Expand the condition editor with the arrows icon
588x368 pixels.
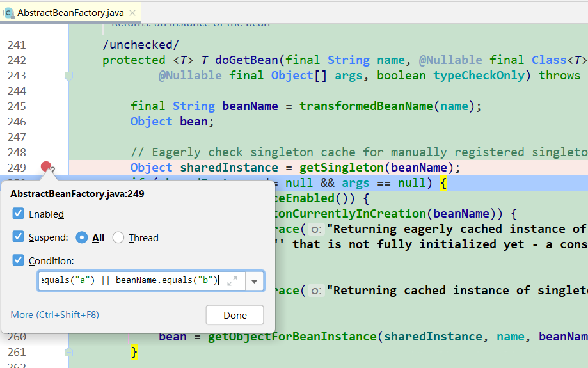point(232,280)
